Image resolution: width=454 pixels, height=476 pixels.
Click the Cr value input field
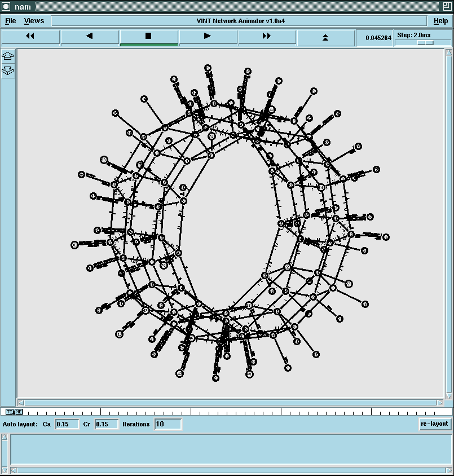click(x=106, y=424)
